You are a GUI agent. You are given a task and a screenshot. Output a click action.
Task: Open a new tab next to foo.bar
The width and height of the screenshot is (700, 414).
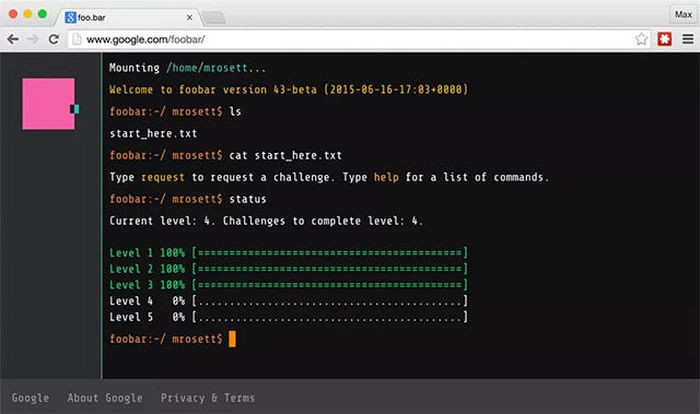pyautogui.click(x=214, y=17)
